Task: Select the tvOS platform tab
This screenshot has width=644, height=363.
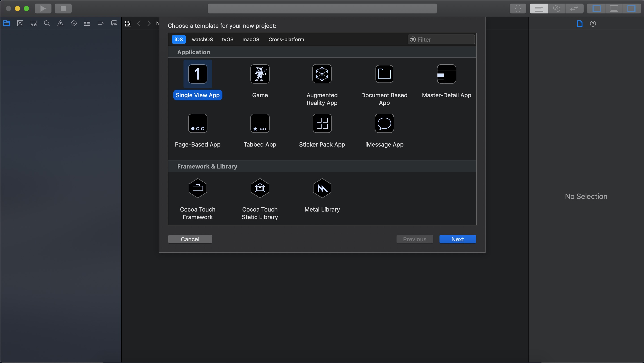Action: pyautogui.click(x=228, y=40)
